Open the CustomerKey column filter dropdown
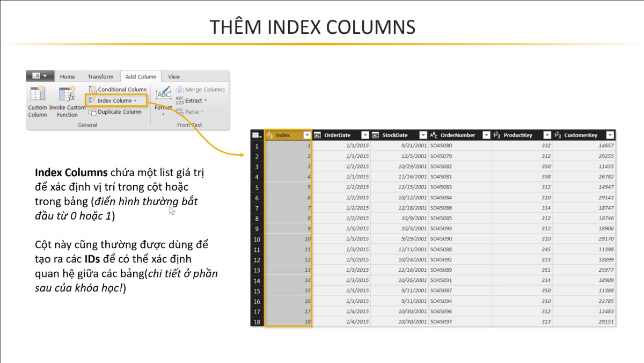Image resolution: width=644 pixels, height=363 pixels. [x=610, y=135]
